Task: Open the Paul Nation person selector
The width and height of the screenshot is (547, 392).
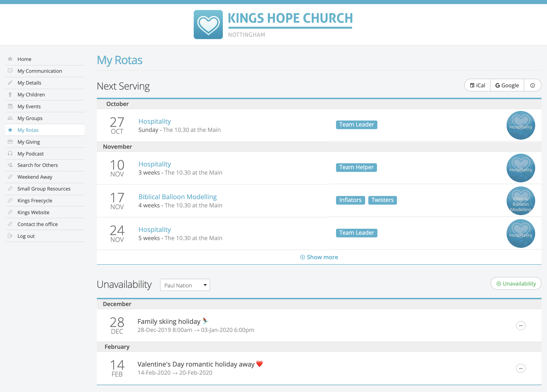Action: (185, 285)
